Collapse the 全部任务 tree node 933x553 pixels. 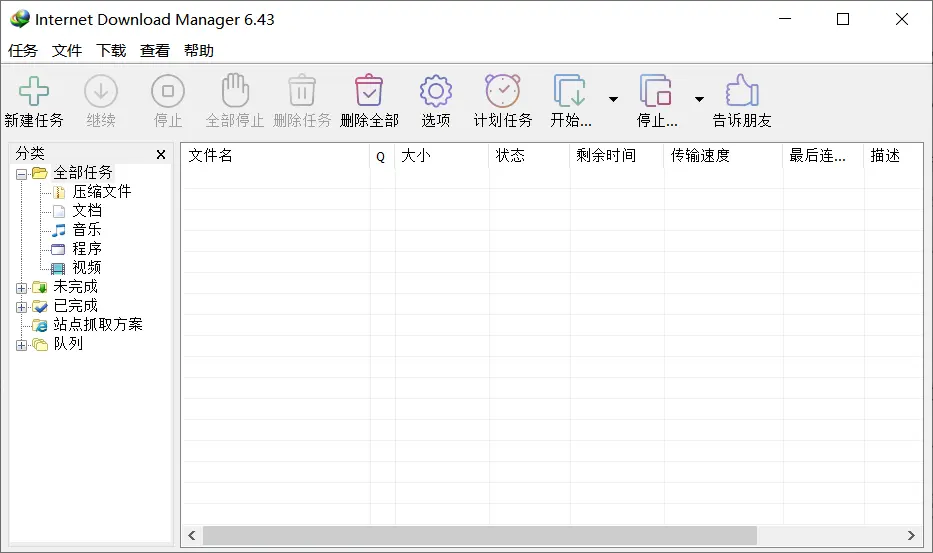[x=21, y=174]
